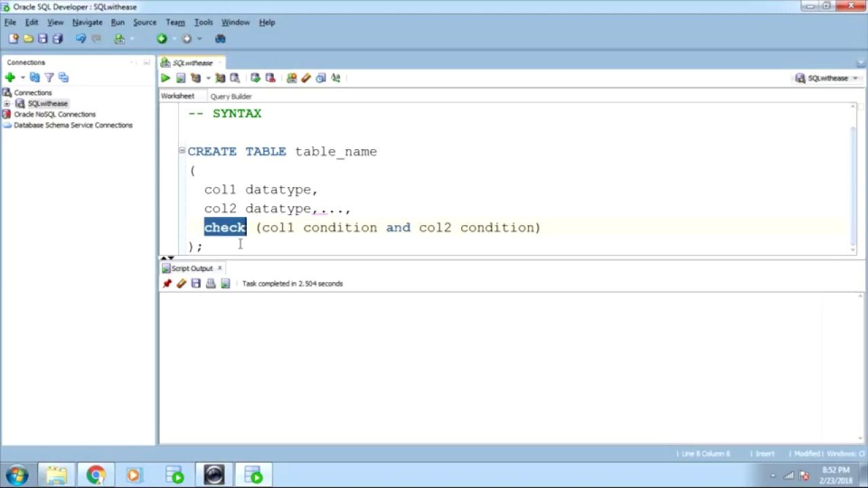
Task: Click Refresh connections icon
Action: pyautogui.click(x=35, y=77)
